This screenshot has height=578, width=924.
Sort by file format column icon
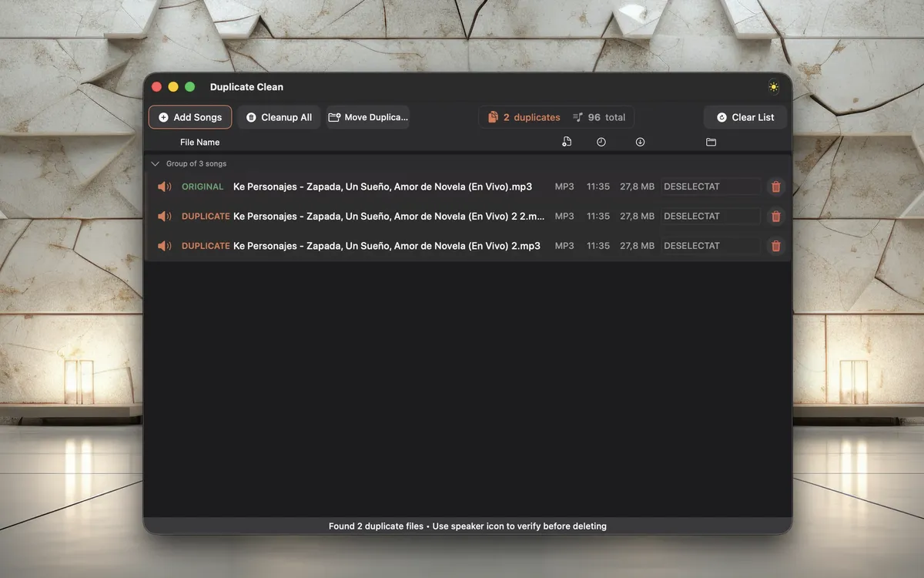point(567,142)
